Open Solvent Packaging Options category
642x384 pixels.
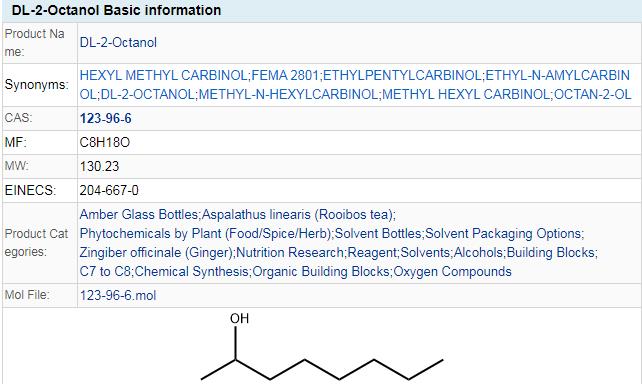coord(503,233)
